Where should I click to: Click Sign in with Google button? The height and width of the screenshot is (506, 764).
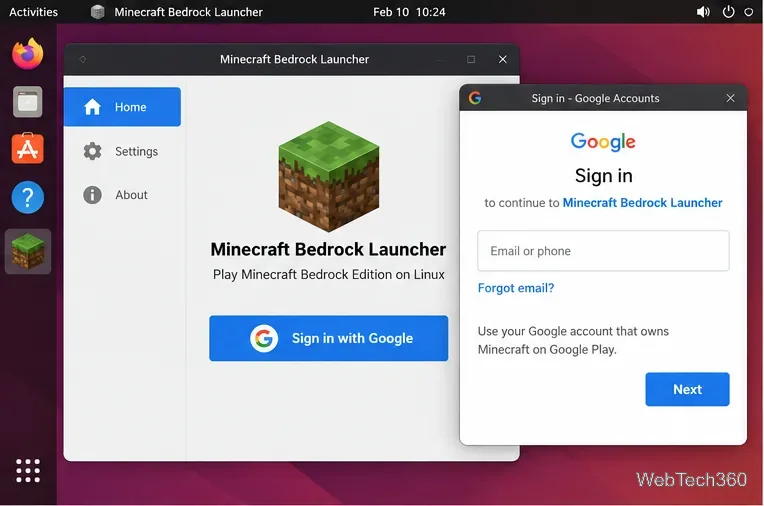(x=329, y=338)
